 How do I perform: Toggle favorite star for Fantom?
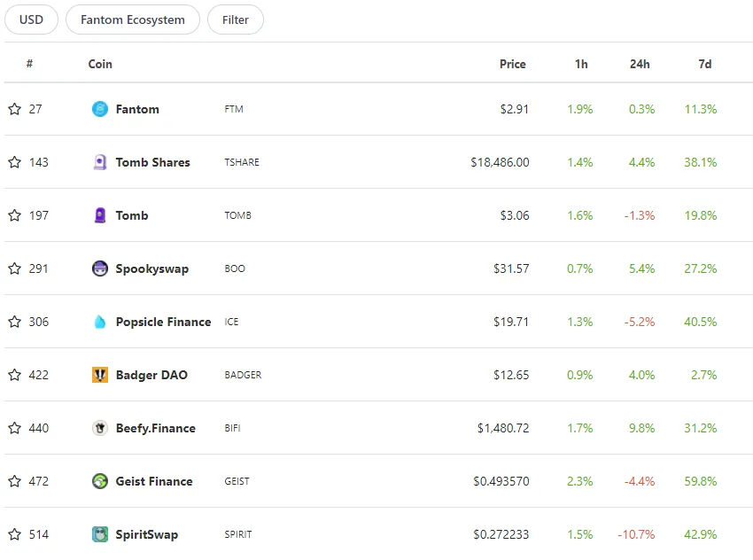[x=14, y=109]
